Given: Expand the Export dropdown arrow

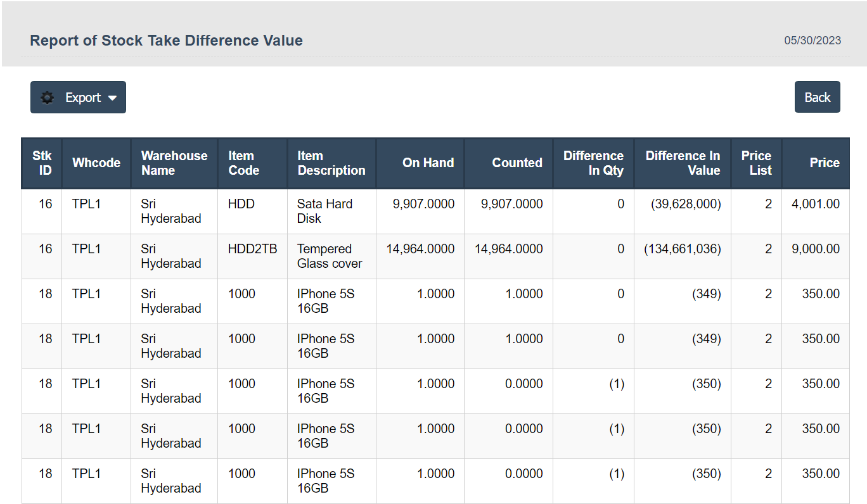Looking at the screenshot, I should (x=112, y=98).
